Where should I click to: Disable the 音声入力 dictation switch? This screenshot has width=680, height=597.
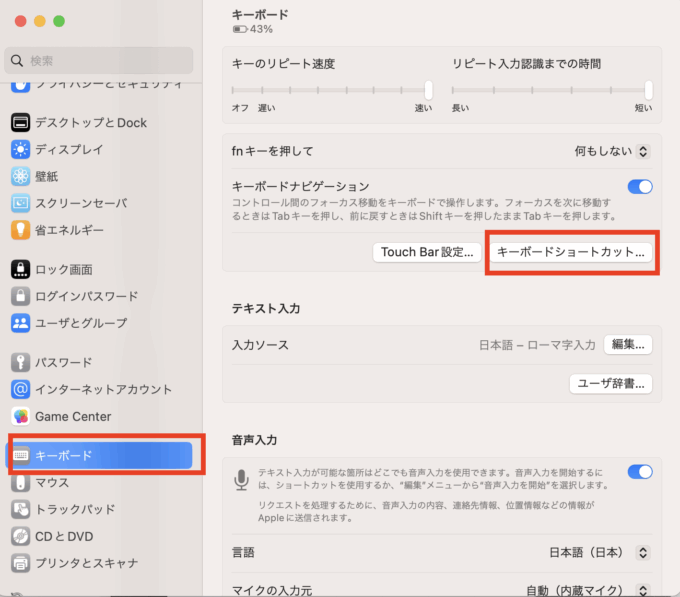point(639,472)
